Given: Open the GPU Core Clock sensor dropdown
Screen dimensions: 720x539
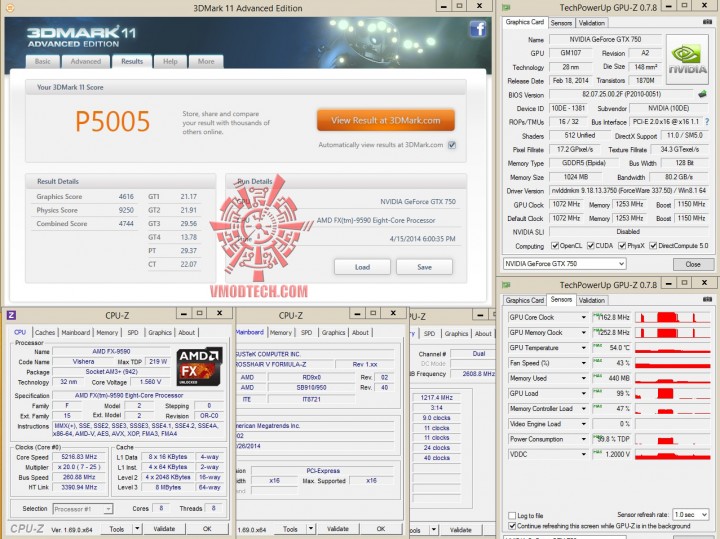Looking at the screenshot, I should [584, 317].
